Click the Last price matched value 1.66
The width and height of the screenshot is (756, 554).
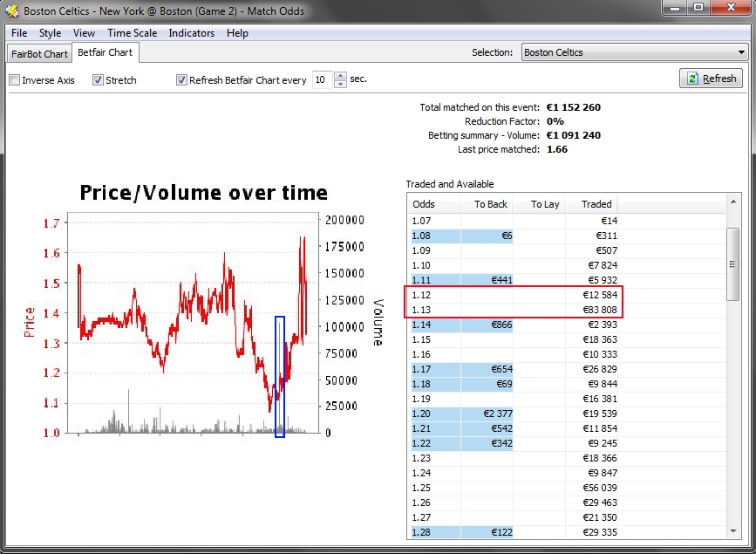coord(557,149)
